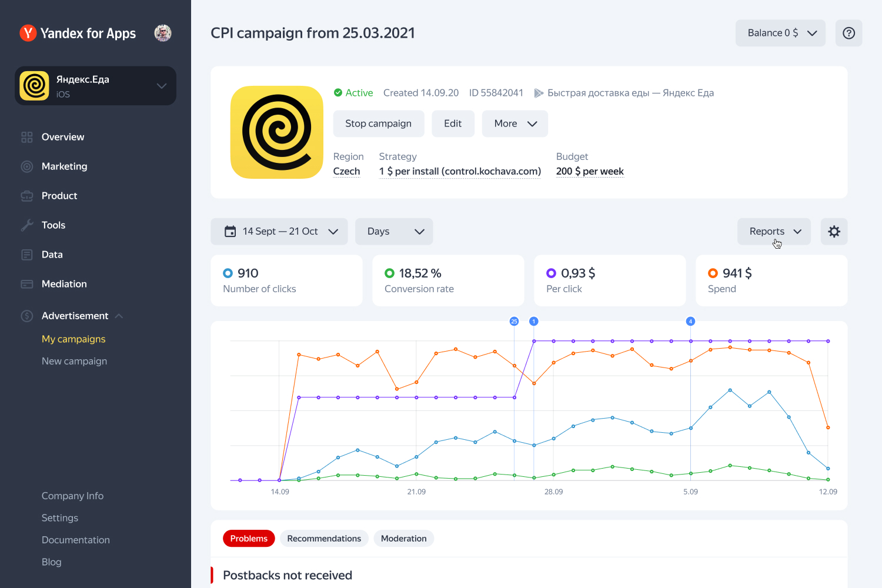Click the Mediation card icon
The image size is (882, 588).
pyautogui.click(x=27, y=284)
